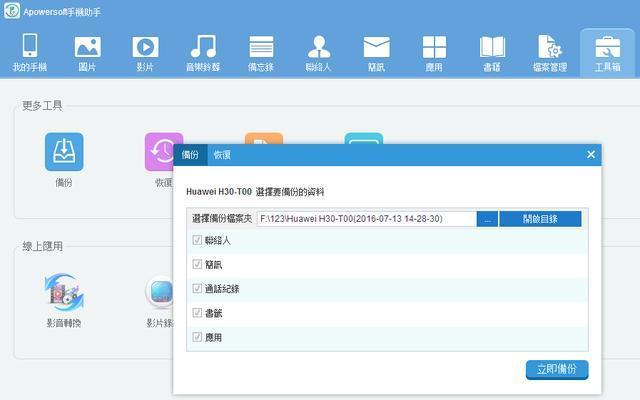Toggle the 聯絡人 checkbox in backup dialog
This screenshot has height=400, width=640.
coord(197,241)
